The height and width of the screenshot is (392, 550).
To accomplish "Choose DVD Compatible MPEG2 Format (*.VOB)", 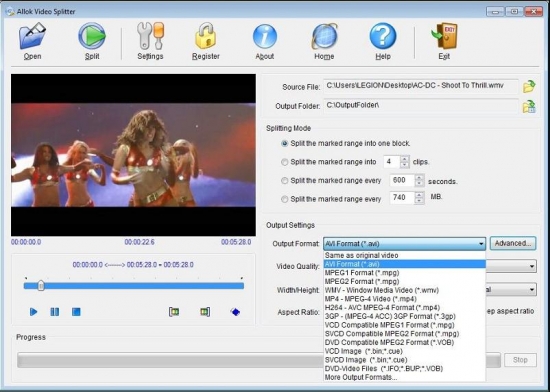I will tap(404, 343).
